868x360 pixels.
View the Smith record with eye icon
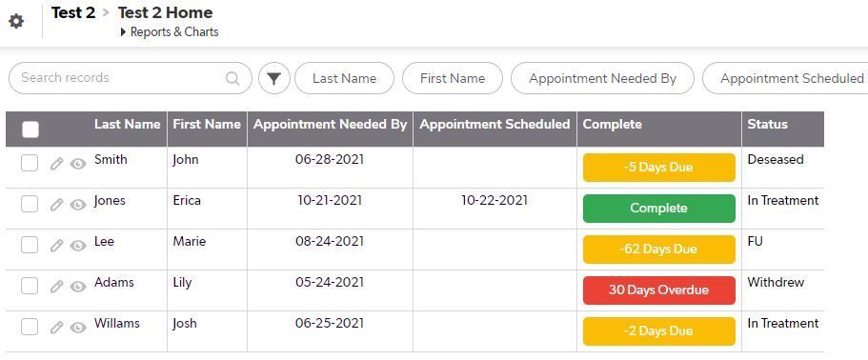[78, 164]
